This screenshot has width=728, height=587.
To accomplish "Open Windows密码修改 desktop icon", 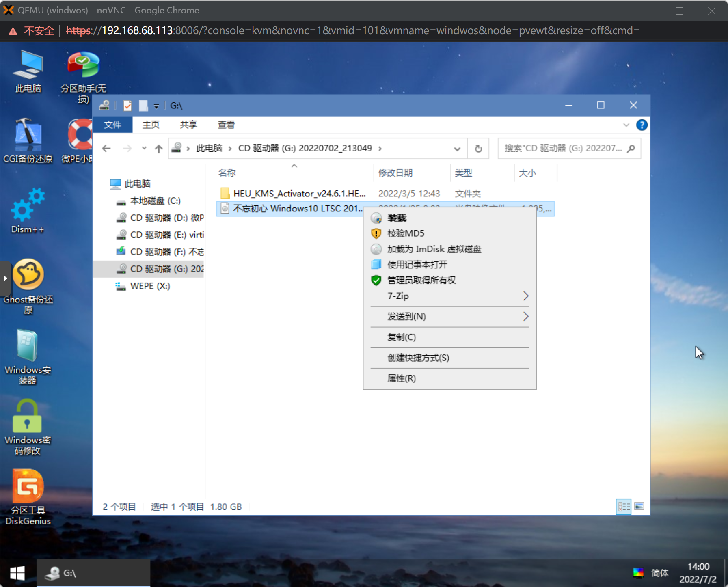I will [x=28, y=427].
